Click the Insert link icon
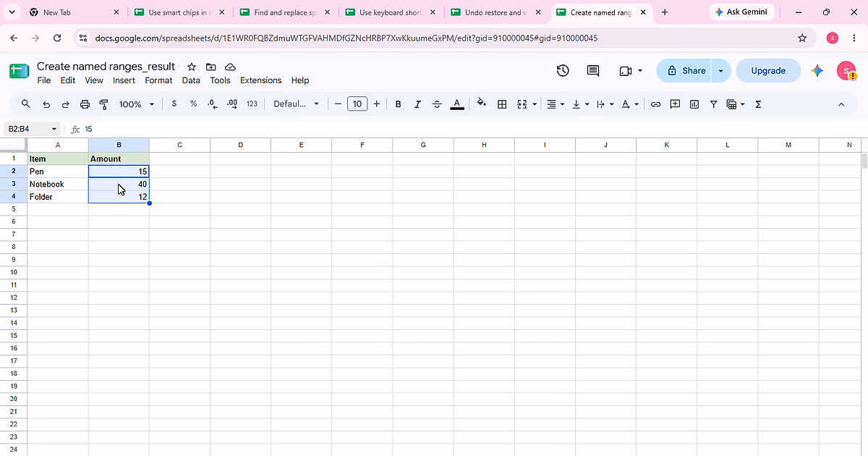 655,104
